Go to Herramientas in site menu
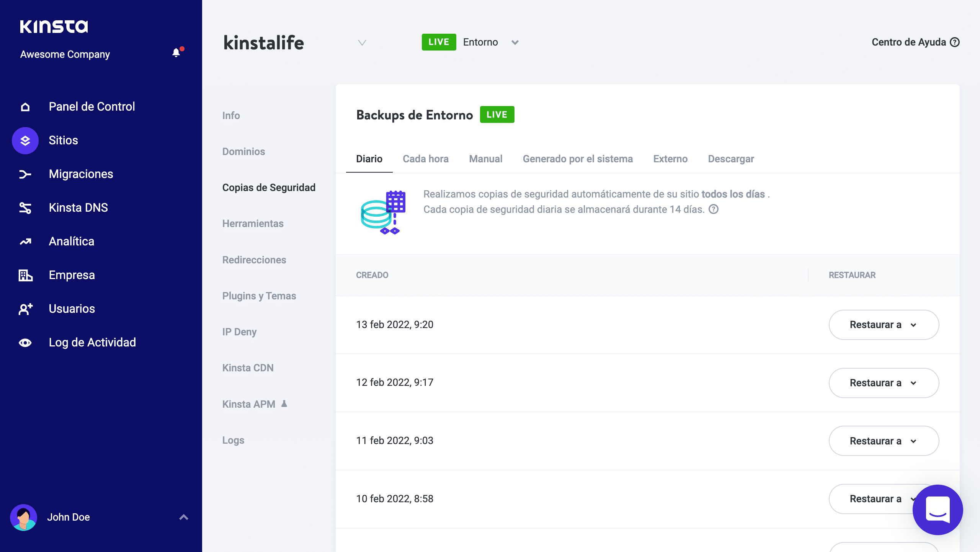The height and width of the screenshot is (552, 980). click(253, 224)
